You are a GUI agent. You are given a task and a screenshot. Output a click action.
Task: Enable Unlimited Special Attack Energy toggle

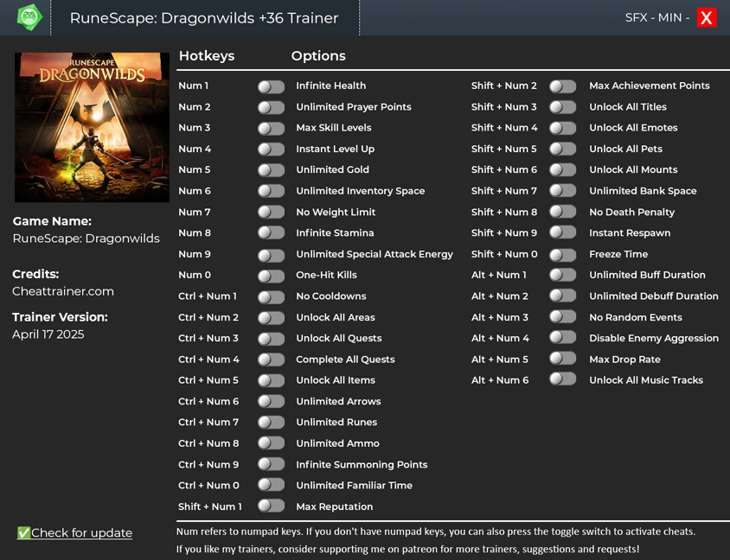click(272, 255)
